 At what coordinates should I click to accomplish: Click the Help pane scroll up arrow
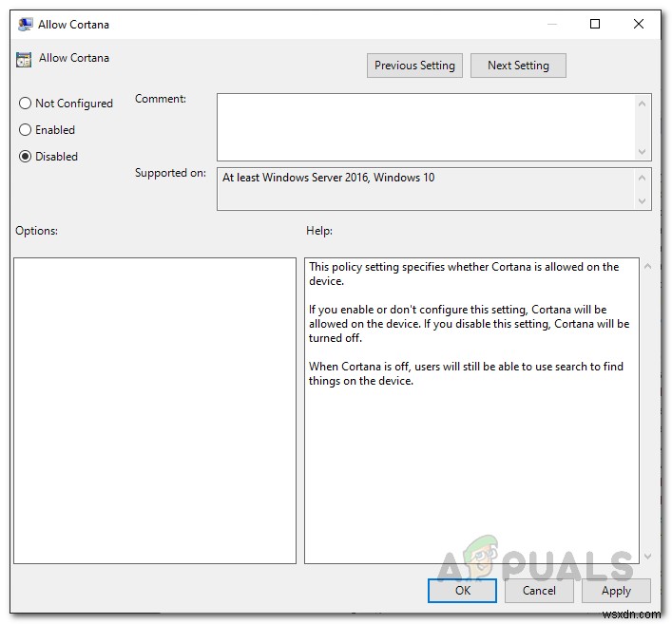(647, 266)
